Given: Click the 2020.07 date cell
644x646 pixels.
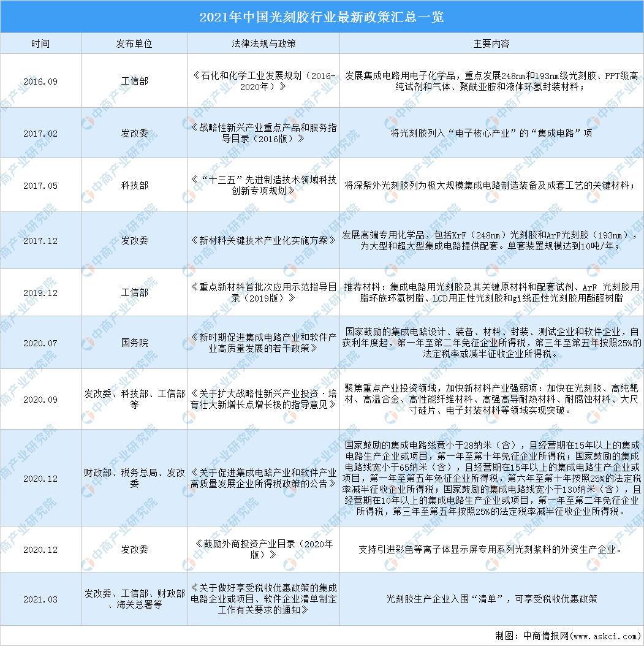Looking at the screenshot, I should (40, 343).
